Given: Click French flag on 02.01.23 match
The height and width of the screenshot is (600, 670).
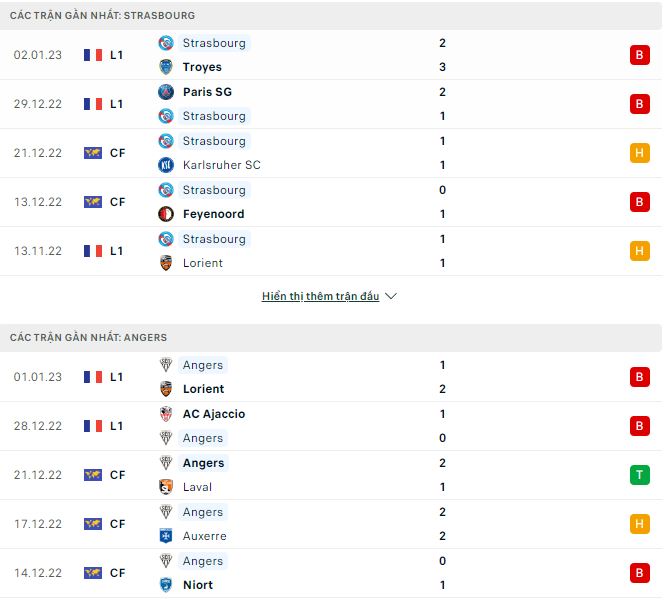Looking at the screenshot, I should (x=93, y=55).
